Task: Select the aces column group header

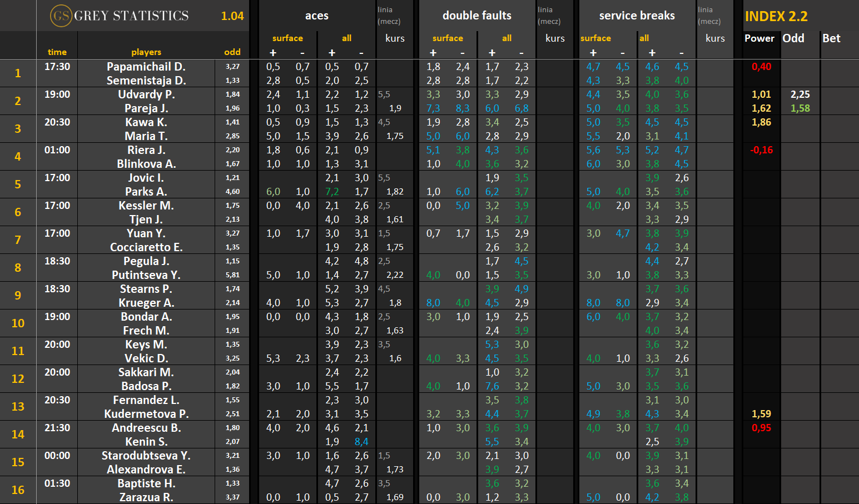Action: (x=316, y=16)
